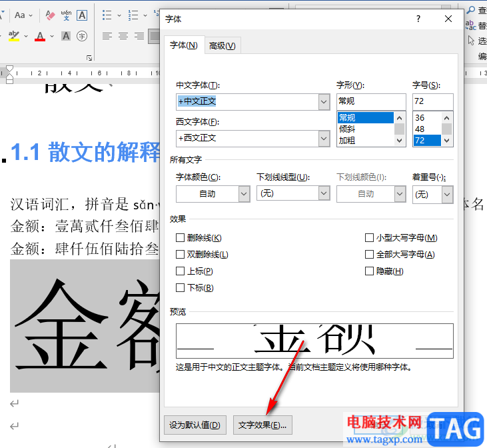Click the Align Right icon
Screen dimensions: 487x448
pos(139,36)
